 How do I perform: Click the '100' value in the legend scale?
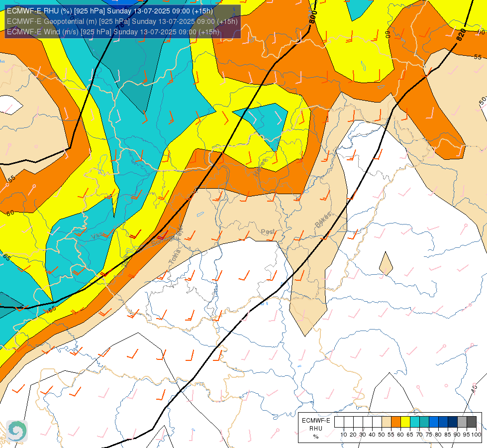tap(476, 435)
